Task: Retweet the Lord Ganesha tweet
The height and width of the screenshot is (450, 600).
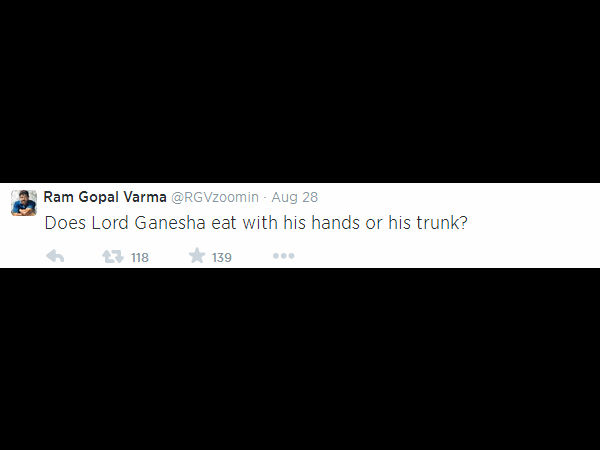Action: [113, 256]
